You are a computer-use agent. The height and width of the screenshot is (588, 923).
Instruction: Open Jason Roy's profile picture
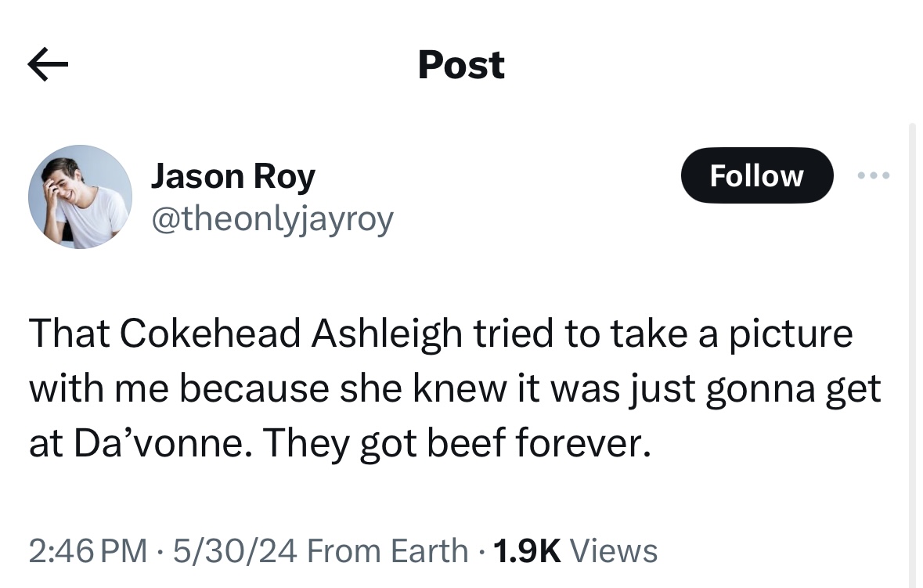pyautogui.click(x=80, y=197)
